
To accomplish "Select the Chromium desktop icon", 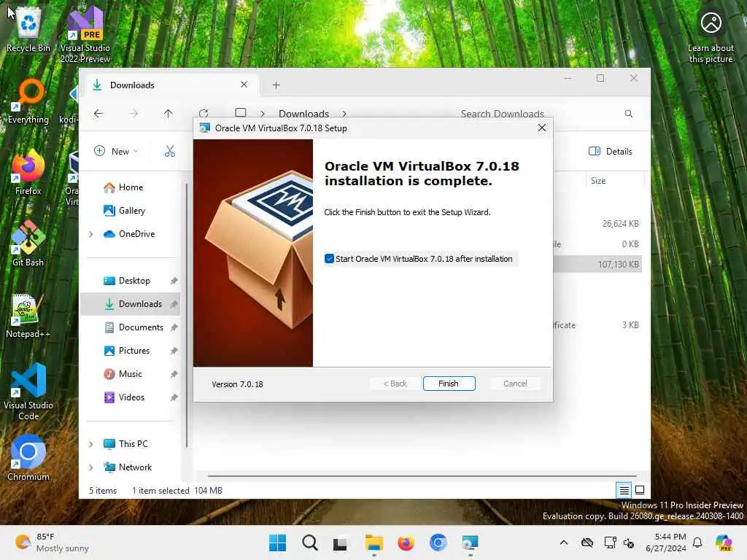I will (28, 458).
